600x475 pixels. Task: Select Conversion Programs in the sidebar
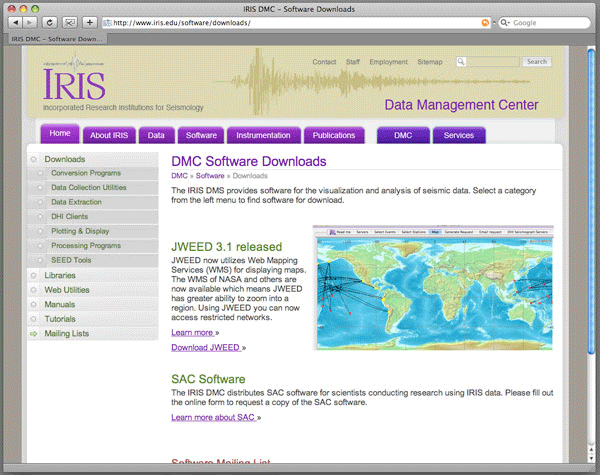(93, 173)
